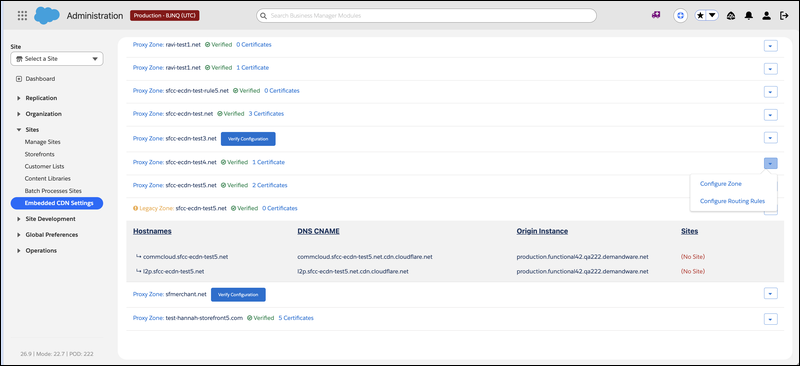The image size is (800, 366).
Task: Click the Legacy Zone label text
Action: coord(157,208)
